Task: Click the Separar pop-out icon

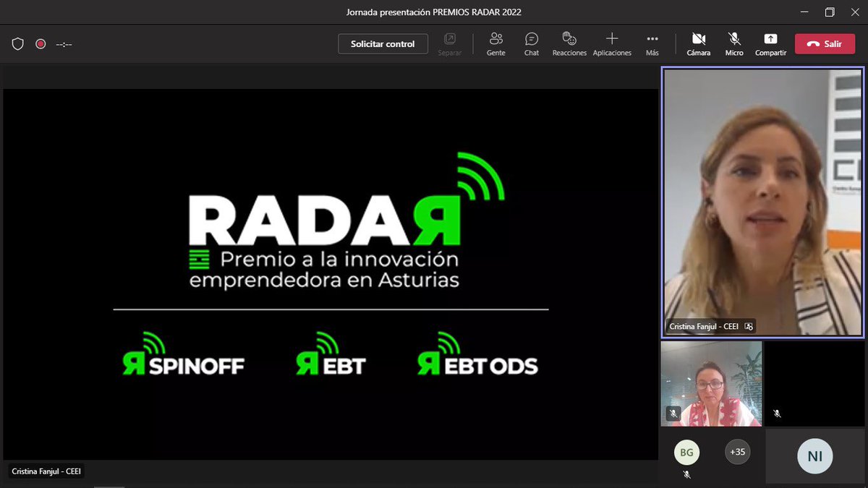Action: [x=450, y=43]
